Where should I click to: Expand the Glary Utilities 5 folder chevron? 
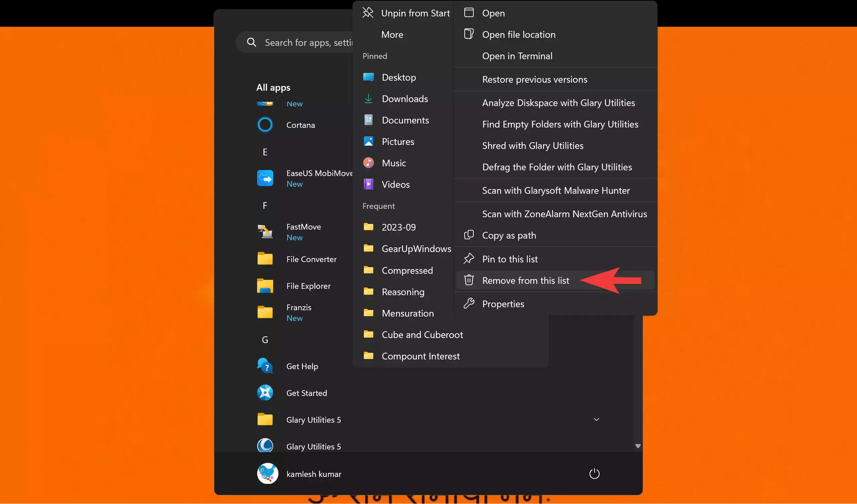point(596,419)
